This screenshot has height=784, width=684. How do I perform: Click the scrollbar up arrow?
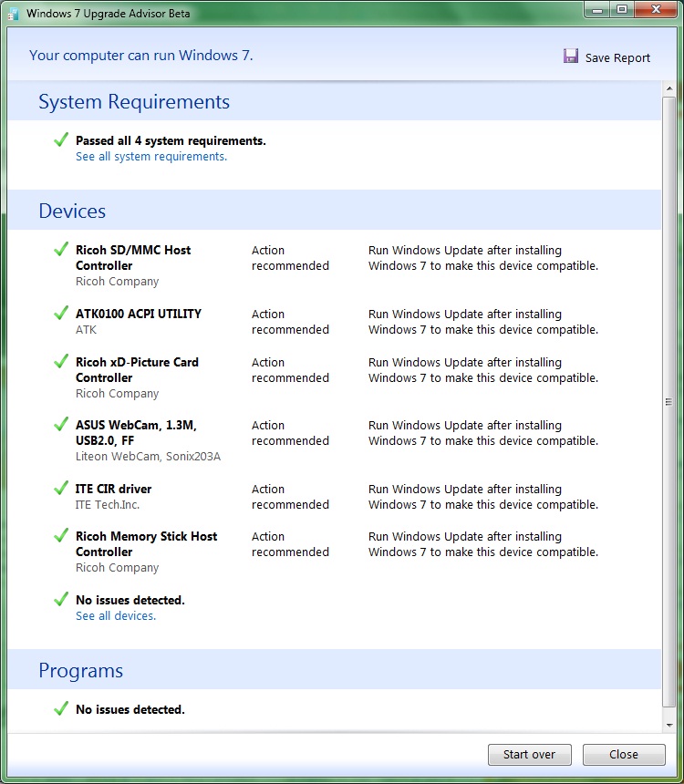click(669, 88)
